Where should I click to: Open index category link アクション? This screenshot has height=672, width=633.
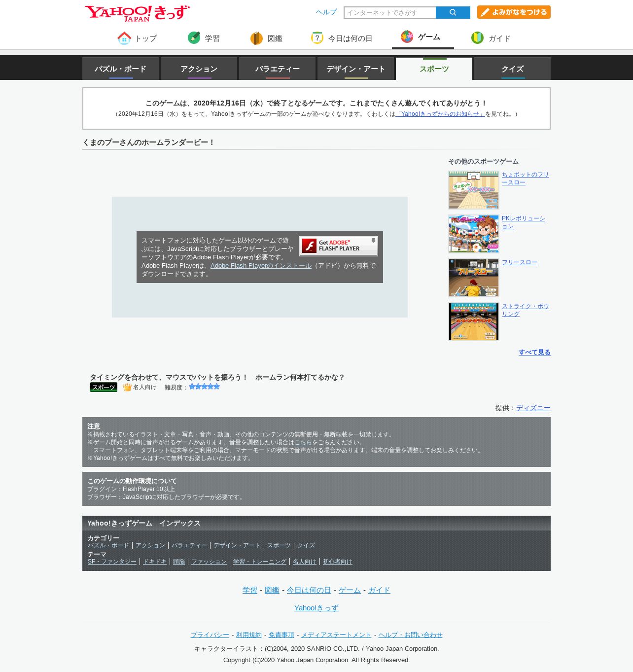coord(150,545)
